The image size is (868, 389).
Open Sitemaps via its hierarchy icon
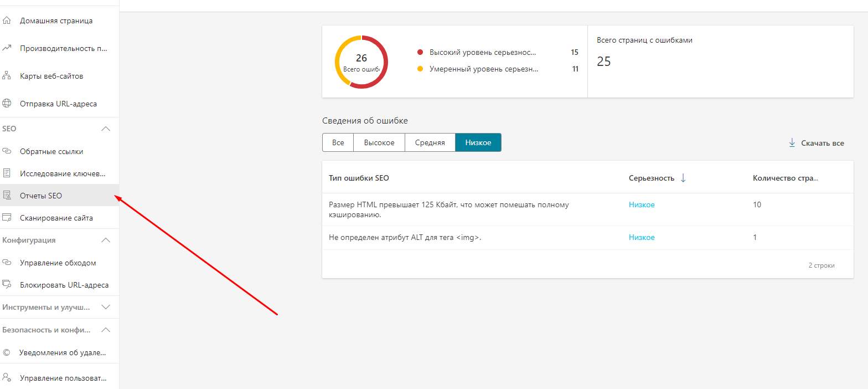pos(7,76)
